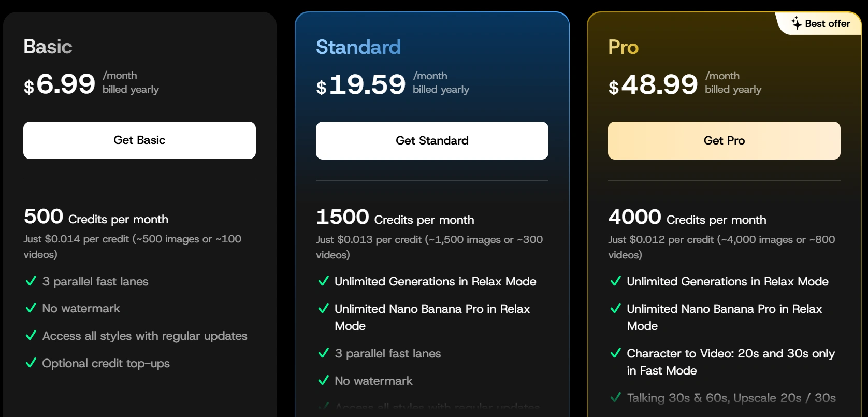Click the Get Basic button

(x=139, y=140)
